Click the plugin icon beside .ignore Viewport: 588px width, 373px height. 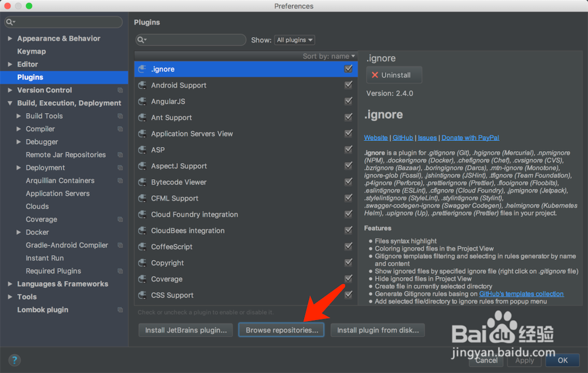pyautogui.click(x=142, y=69)
